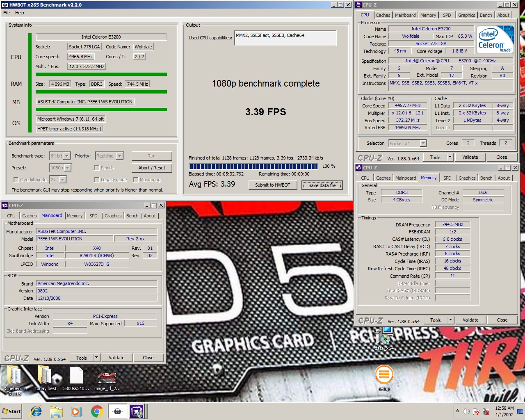This screenshot has height=420, width=525.
Task: Click Validate in the top-right CPU-Z window
Action: point(470,157)
